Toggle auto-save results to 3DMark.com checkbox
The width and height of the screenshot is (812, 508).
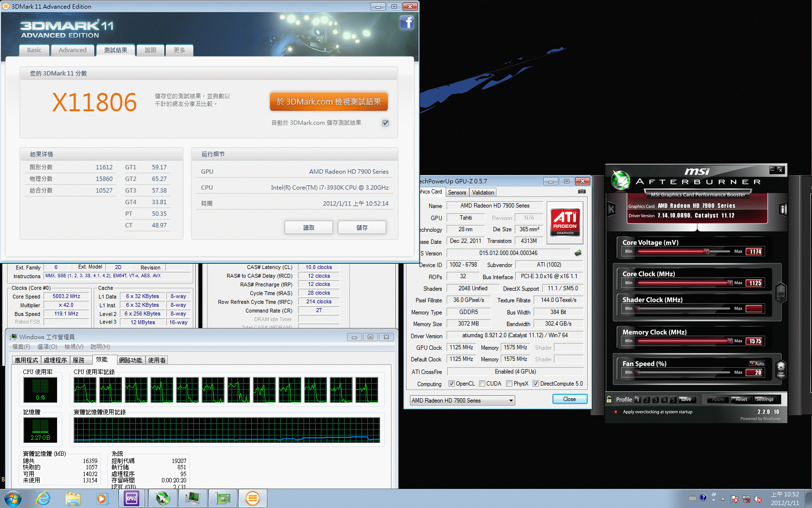[385, 123]
